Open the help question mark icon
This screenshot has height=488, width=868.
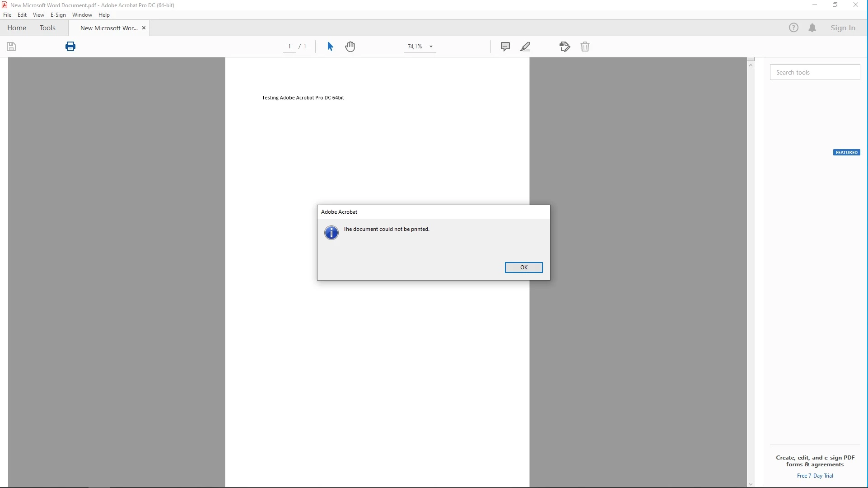pyautogui.click(x=793, y=28)
